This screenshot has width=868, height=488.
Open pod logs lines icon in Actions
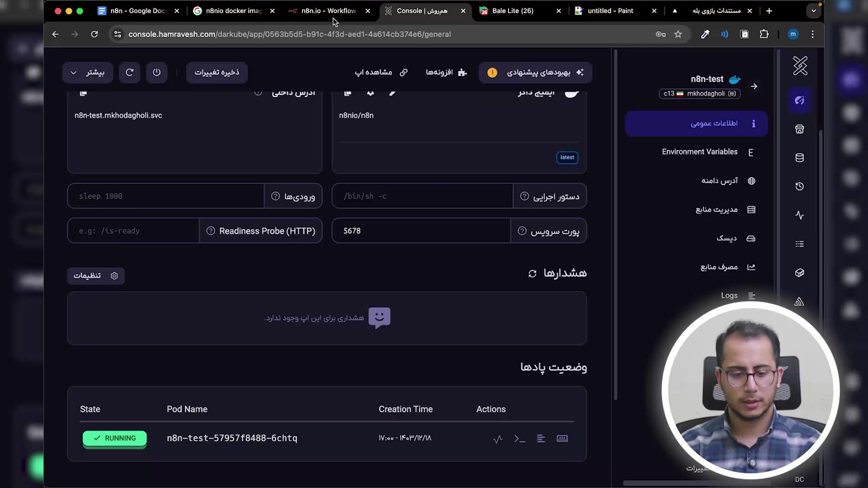[x=541, y=439]
